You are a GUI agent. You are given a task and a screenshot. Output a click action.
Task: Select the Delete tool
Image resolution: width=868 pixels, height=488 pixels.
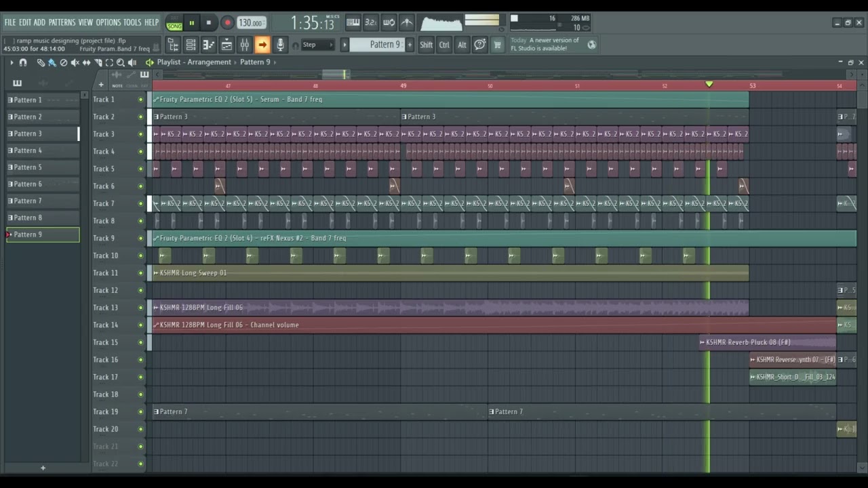click(x=64, y=62)
